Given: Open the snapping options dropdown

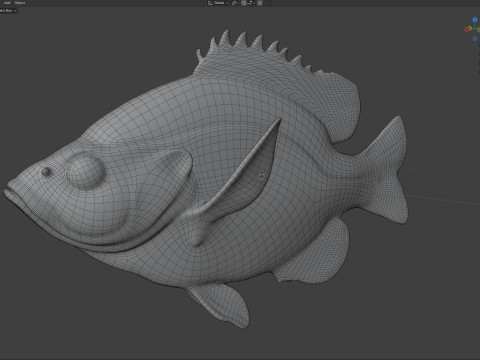Looking at the screenshot, I should [x=250, y=3].
